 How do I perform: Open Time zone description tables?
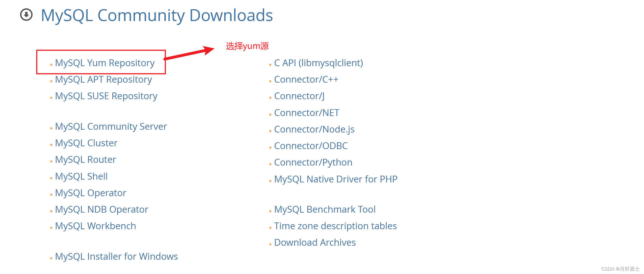click(336, 226)
